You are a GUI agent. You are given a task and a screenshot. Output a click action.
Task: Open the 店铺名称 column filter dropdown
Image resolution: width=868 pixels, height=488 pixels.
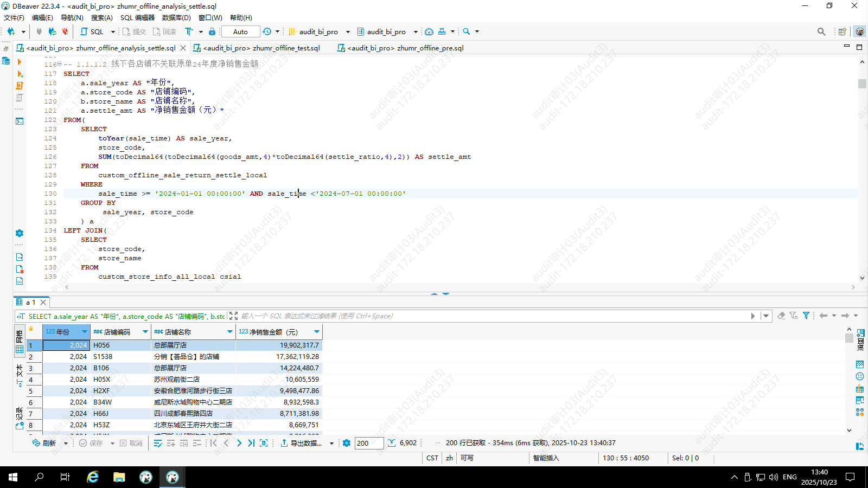coord(229,332)
